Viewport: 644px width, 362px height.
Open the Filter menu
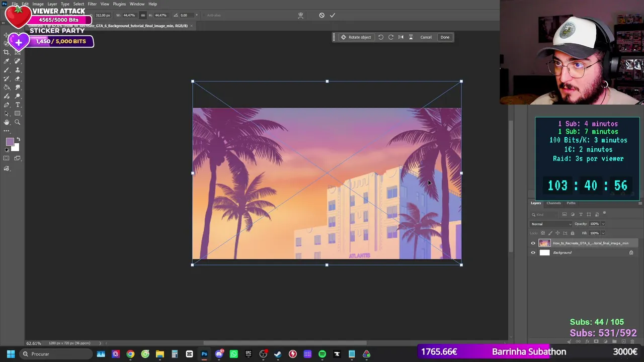pos(92,4)
